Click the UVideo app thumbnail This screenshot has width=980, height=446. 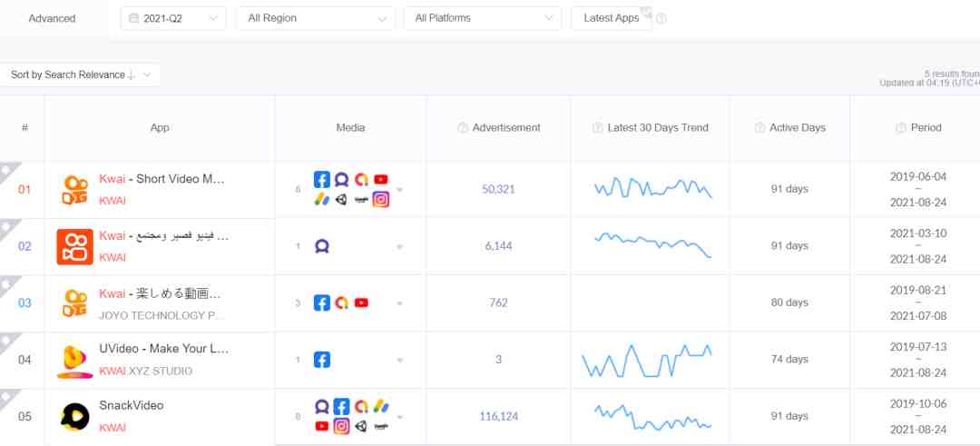(74, 362)
